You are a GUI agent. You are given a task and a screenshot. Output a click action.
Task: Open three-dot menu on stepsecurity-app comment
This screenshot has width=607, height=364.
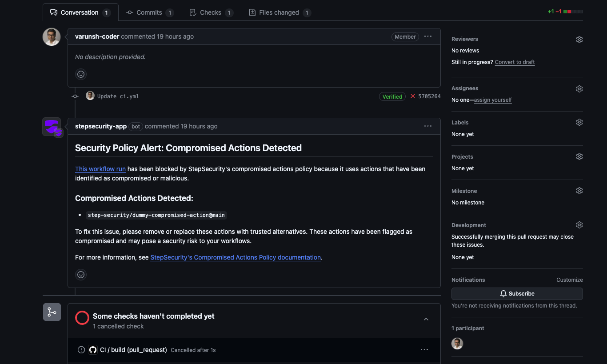coord(428,126)
